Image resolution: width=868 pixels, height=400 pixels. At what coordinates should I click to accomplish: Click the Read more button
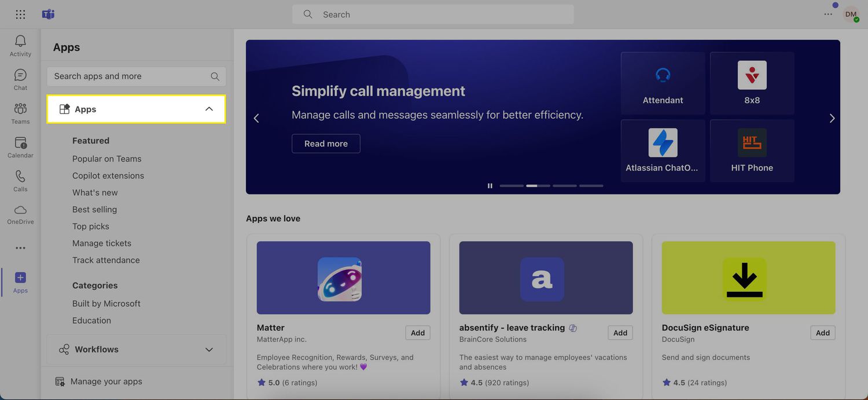(x=326, y=144)
